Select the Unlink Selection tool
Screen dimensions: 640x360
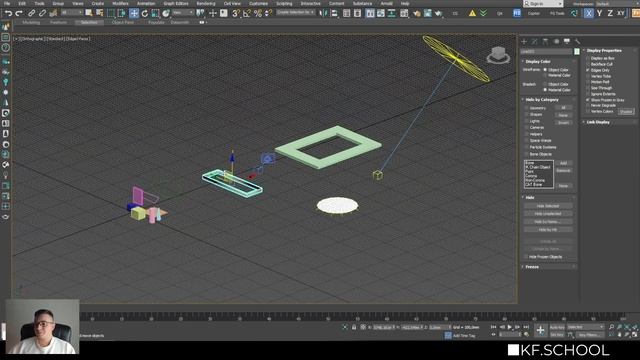[42, 13]
